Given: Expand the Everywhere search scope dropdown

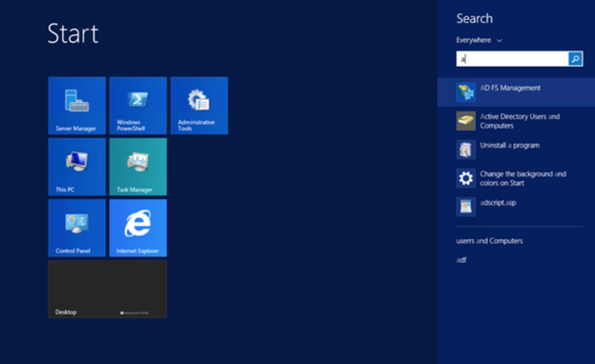Looking at the screenshot, I should pos(479,40).
